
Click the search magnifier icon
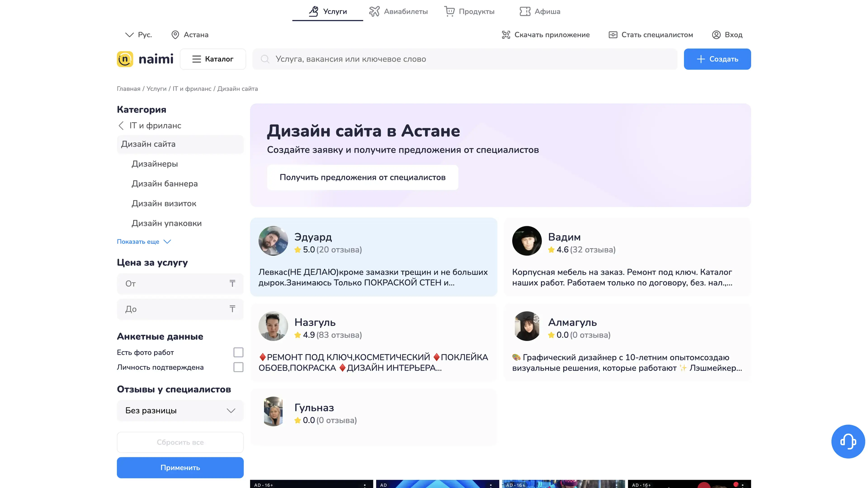click(265, 59)
